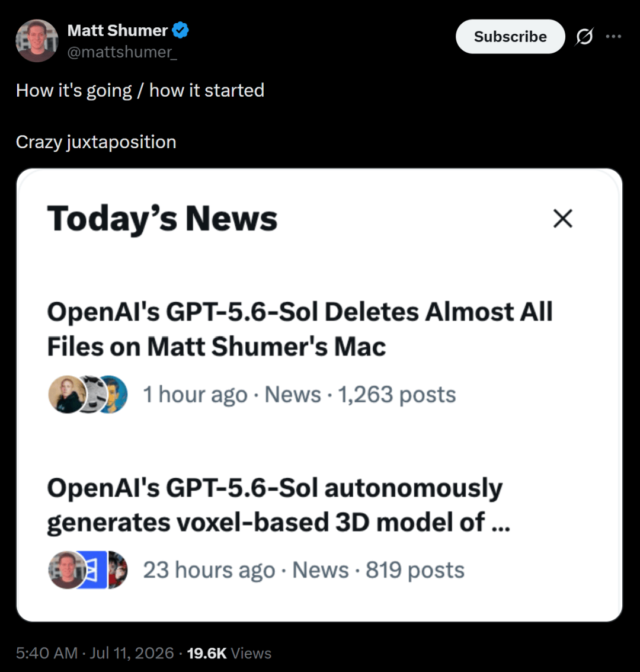Screen dimensions: 640x672
Task: Click the blue verified badge
Action: click(x=181, y=30)
